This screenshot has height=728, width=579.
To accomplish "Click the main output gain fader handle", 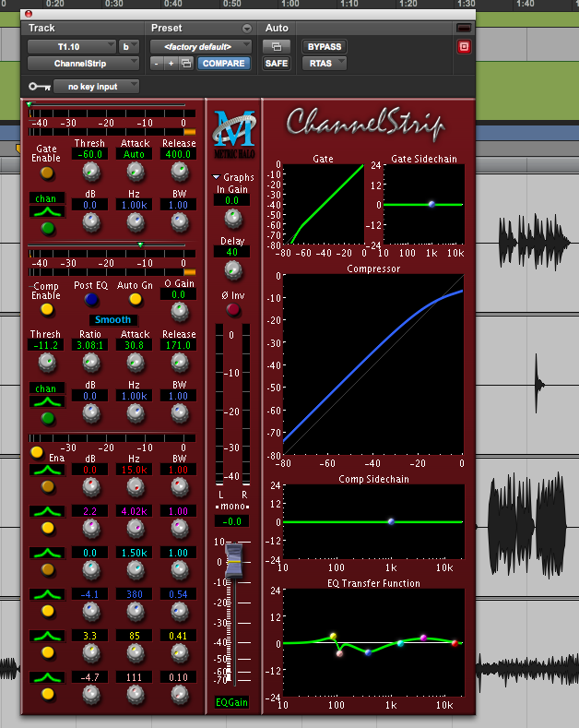I will point(234,561).
